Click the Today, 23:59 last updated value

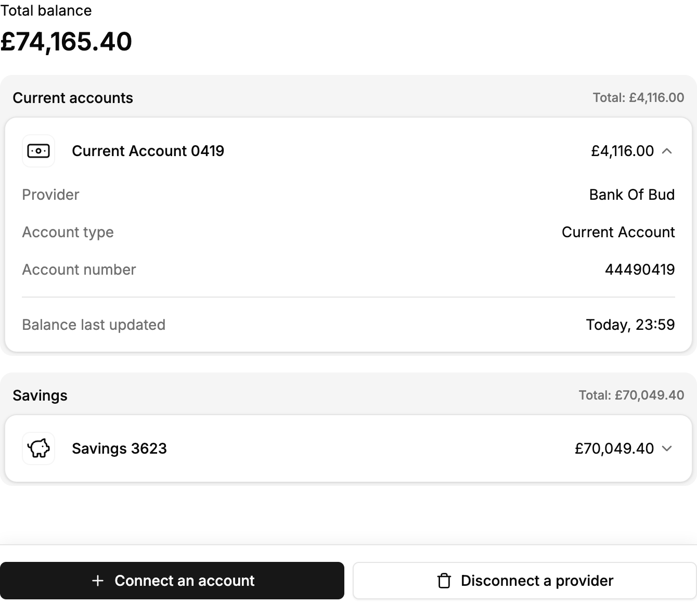coord(630,325)
